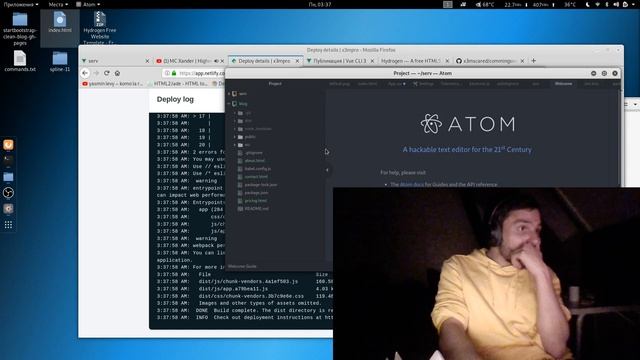Click the green padlock in the address bar
The height and width of the screenshot is (360, 640).
point(174,73)
